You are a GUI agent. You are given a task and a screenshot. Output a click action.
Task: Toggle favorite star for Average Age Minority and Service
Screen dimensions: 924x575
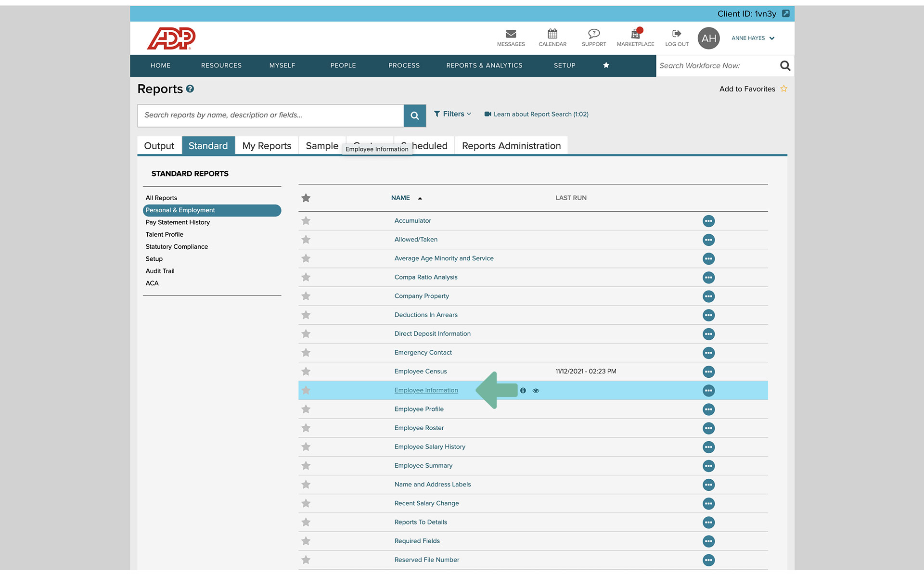306,258
